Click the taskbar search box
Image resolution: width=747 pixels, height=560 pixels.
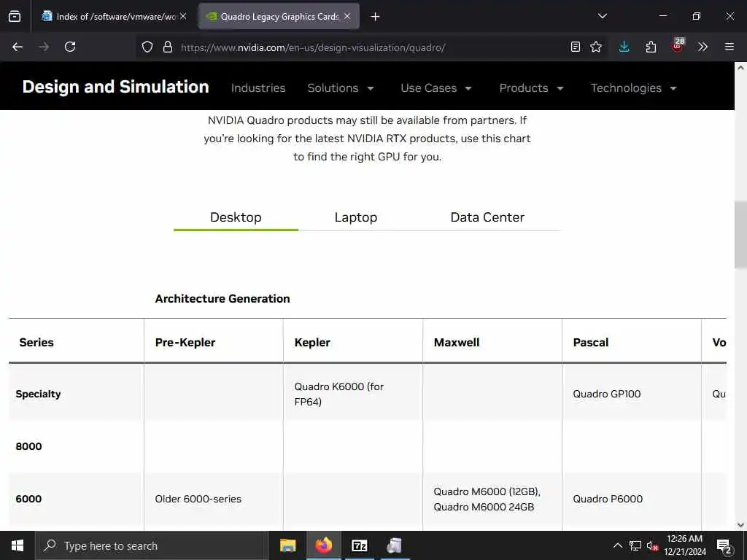point(152,545)
